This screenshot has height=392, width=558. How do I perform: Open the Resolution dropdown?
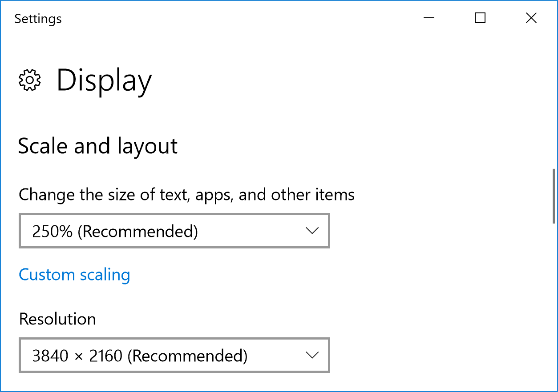pos(174,355)
